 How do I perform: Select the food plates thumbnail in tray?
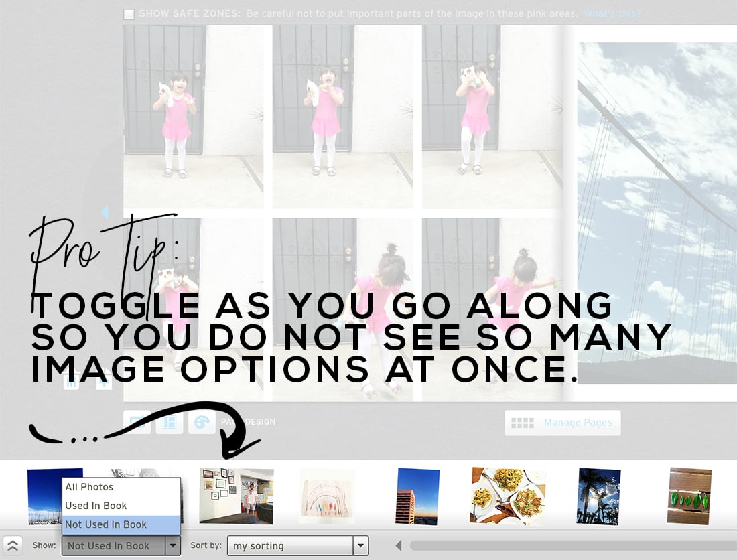tap(508, 496)
